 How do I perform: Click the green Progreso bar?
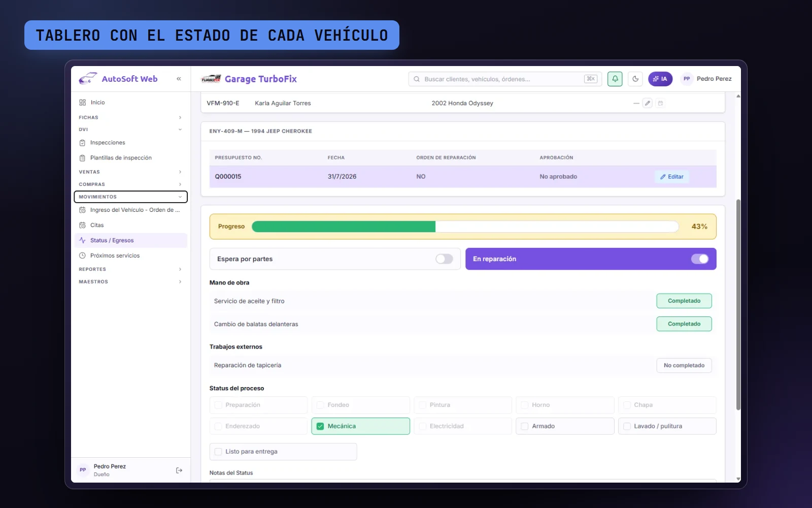(x=344, y=227)
